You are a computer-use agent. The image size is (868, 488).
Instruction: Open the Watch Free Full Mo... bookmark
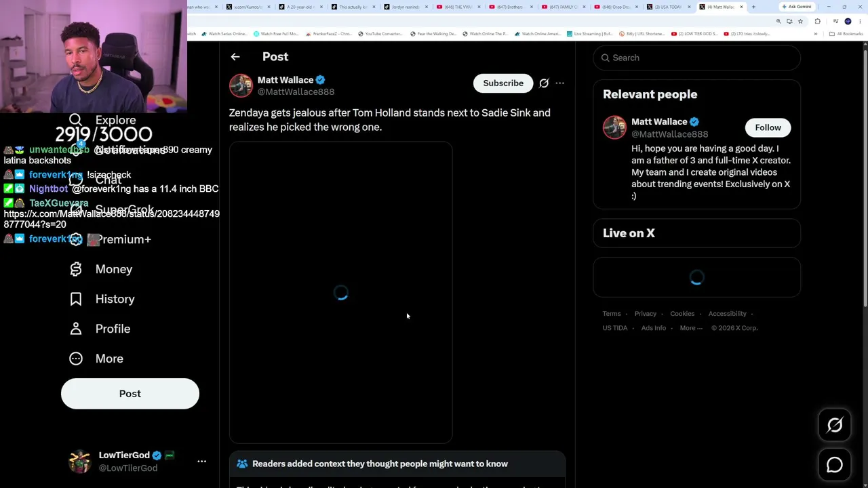pyautogui.click(x=276, y=34)
